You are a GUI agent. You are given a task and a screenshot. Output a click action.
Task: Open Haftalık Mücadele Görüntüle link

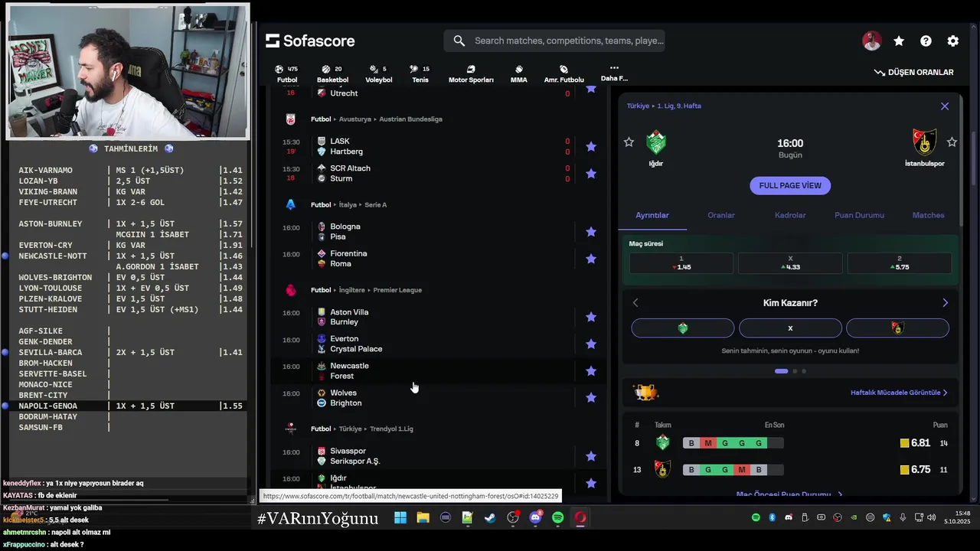899,393
